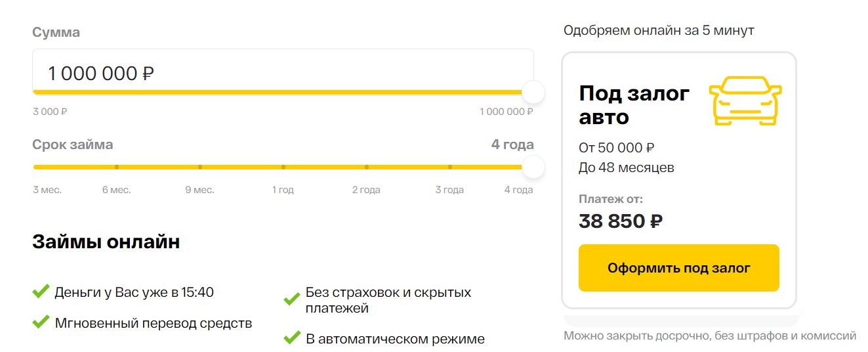
Task: Click the 4 года label under slider
Action: click(x=518, y=190)
